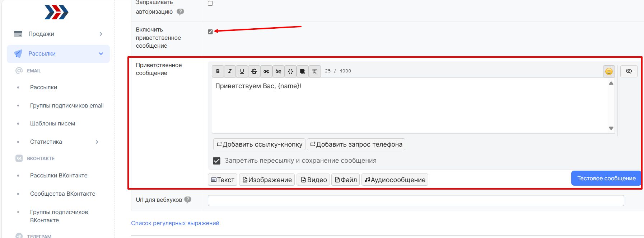The image size is (644, 238).
Task: Click the underline formatting icon
Action: (242, 71)
